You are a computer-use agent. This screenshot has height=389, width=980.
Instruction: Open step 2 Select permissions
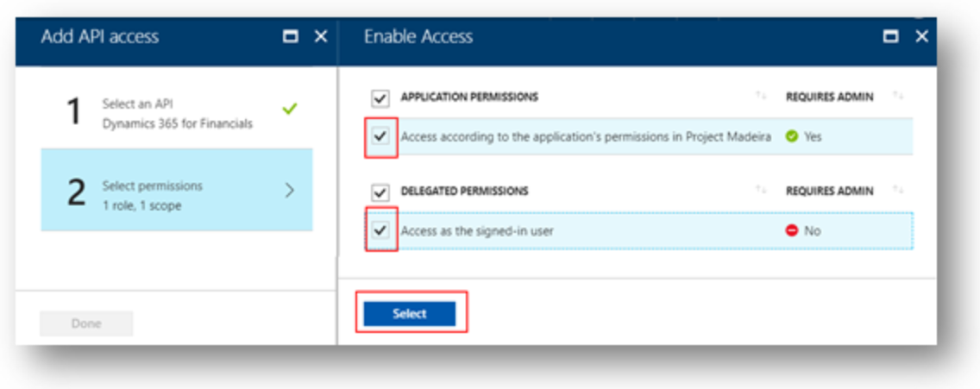(x=177, y=190)
